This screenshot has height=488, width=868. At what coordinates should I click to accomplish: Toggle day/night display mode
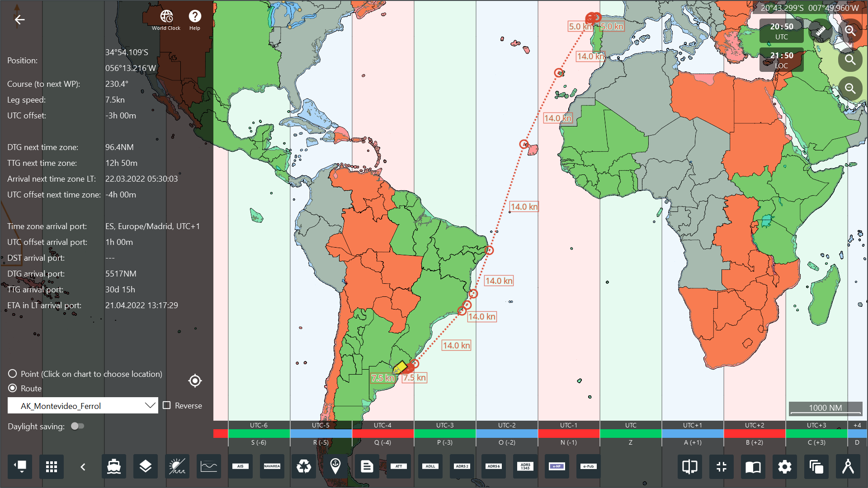coord(177,466)
